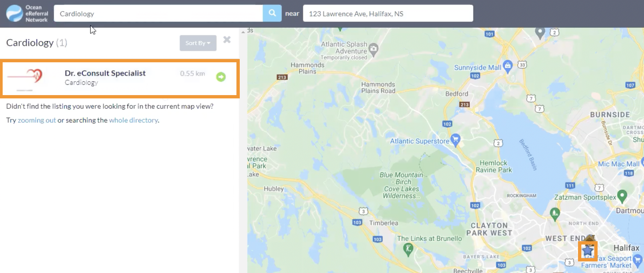Click the Mic Mac Mall label
Image resolution: width=644 pixels, height=273 pixels.
pyautogui.click(x=619, y=164)
